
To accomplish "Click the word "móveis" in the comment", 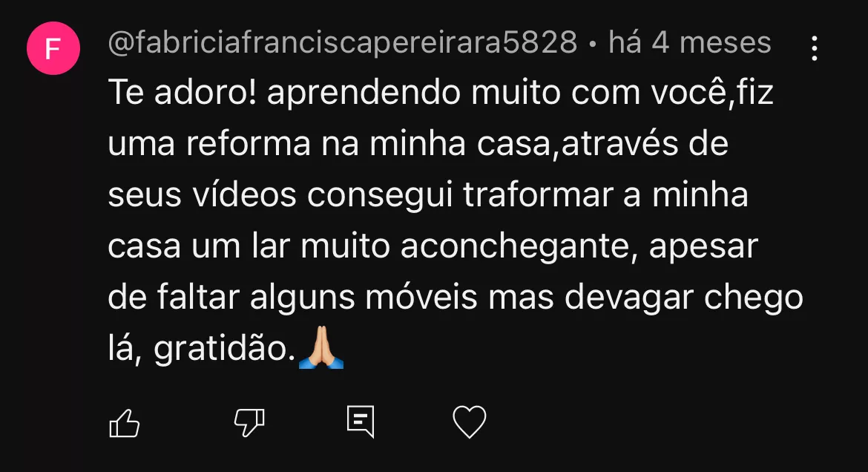I will pyautogui.click(x=421, y=298).
